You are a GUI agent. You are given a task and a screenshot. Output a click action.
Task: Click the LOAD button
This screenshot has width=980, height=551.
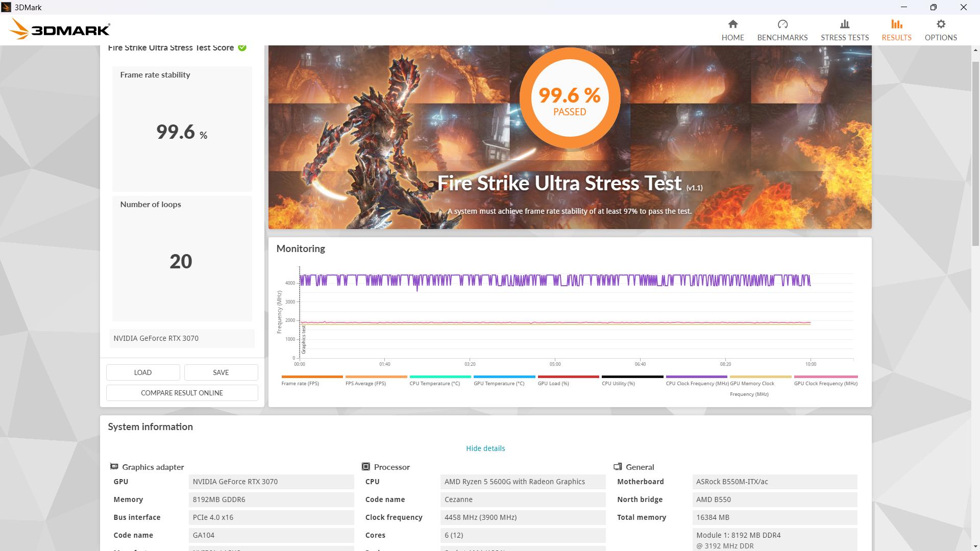click(x=143, y=372)
